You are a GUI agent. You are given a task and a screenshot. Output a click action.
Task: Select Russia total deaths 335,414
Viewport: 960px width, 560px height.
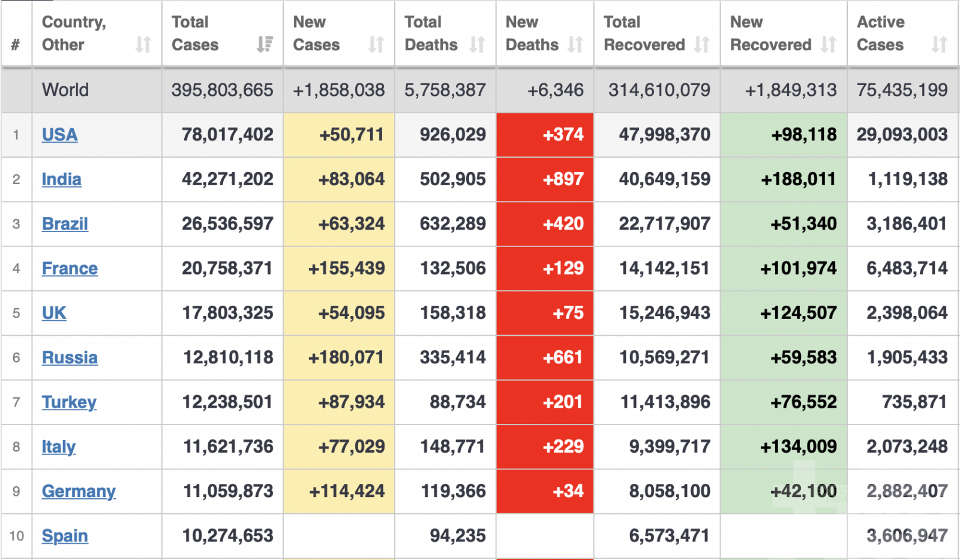coord(453,357)
